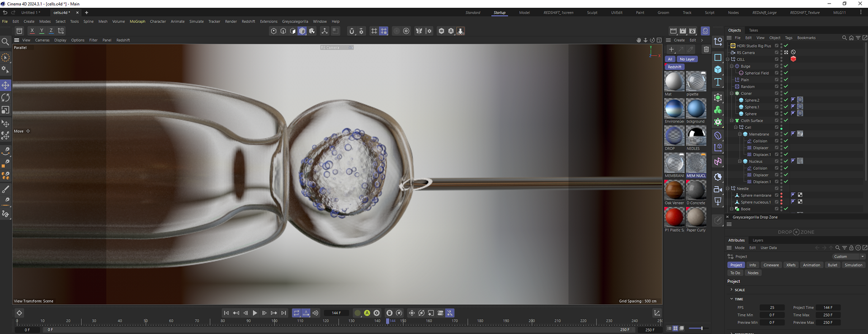Collapse the Cloner object tree
This screenshot has width=868, height=334.
coord(732,93)
